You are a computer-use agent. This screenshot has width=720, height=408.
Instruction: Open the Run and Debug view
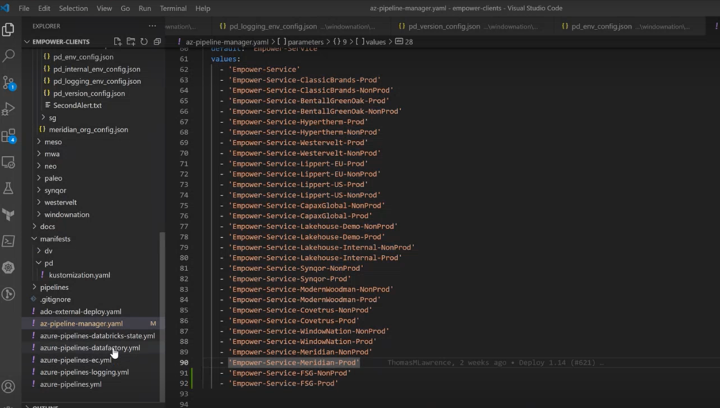pyautogui.click(x=9, y=109)
